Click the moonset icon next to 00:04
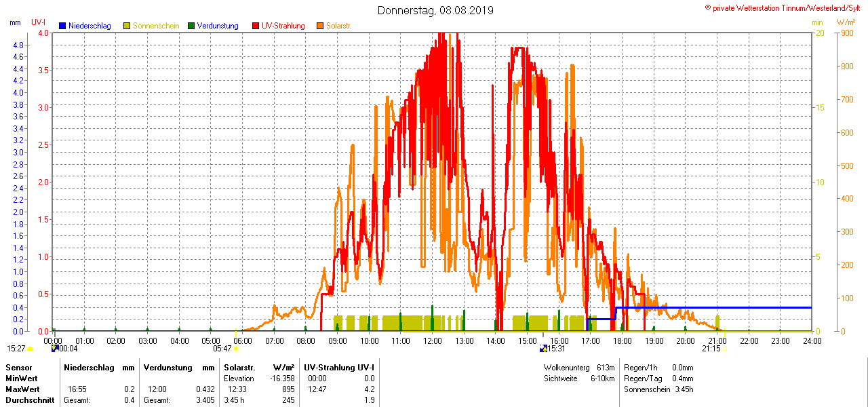 point(55,348)
